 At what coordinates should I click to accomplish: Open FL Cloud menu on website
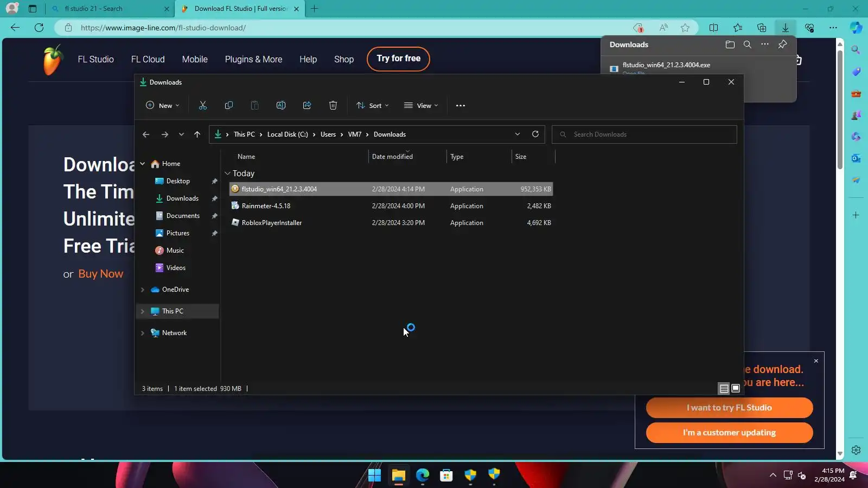coord(148,60)
